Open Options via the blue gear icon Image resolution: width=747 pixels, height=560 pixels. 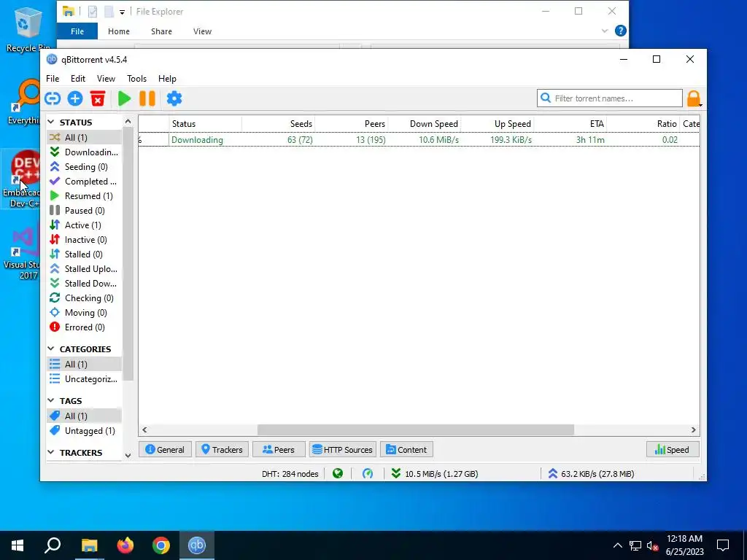pyautogui.click(x=174, y=98)
